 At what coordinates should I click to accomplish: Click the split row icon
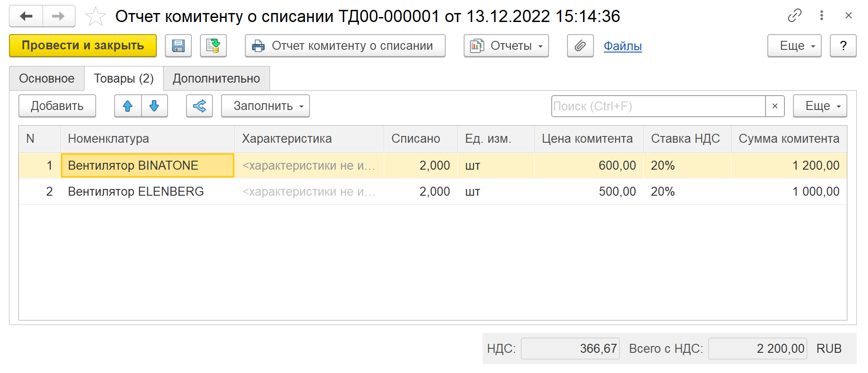[x=199, y=106]
